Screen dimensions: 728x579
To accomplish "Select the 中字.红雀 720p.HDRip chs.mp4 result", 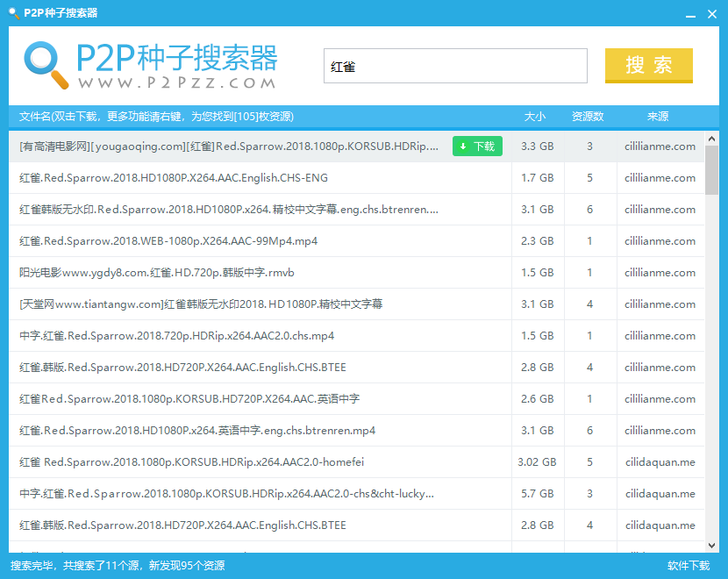I will (x=357, y=336).
